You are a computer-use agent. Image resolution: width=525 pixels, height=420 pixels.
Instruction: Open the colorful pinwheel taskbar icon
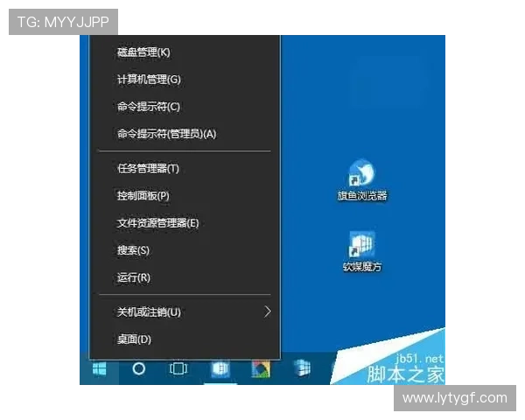click(261, 369)
